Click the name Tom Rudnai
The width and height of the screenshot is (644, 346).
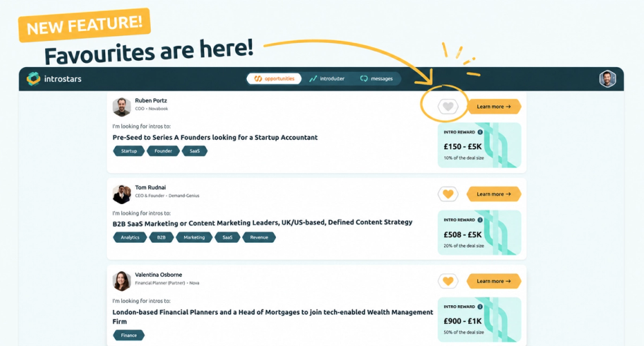150,188
